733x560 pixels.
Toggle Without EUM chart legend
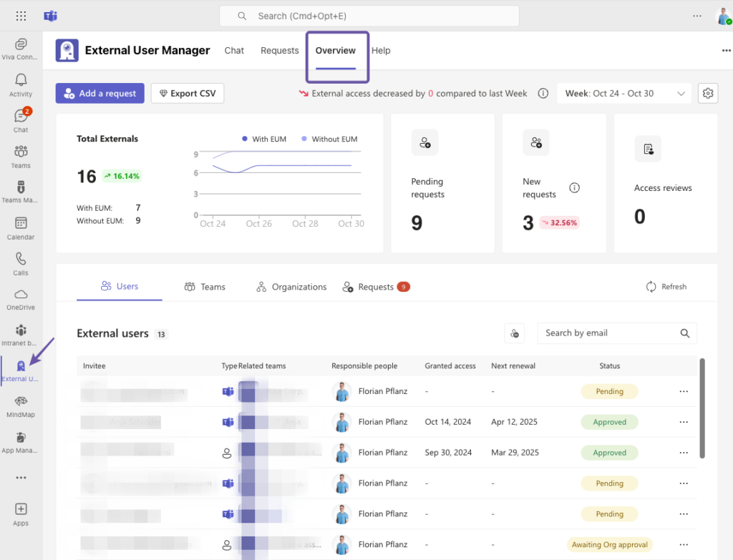tap(329, 139)
